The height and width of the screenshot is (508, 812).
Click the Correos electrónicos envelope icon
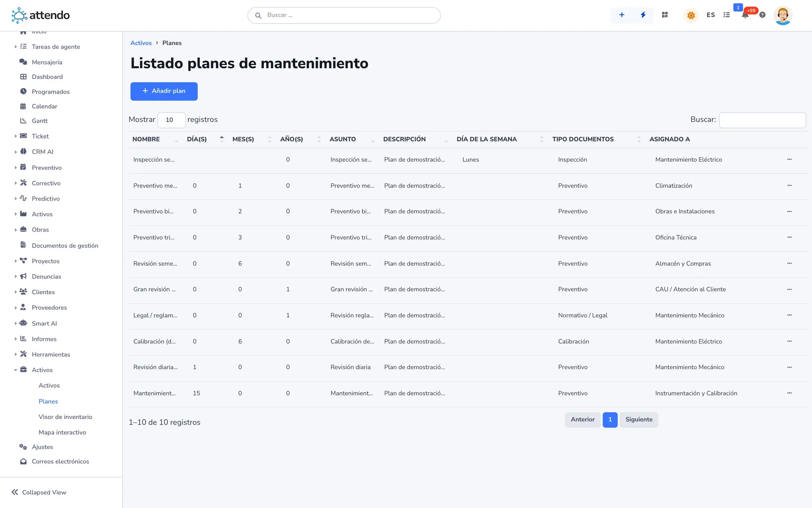pyautogui.click(x=23, y=461)
